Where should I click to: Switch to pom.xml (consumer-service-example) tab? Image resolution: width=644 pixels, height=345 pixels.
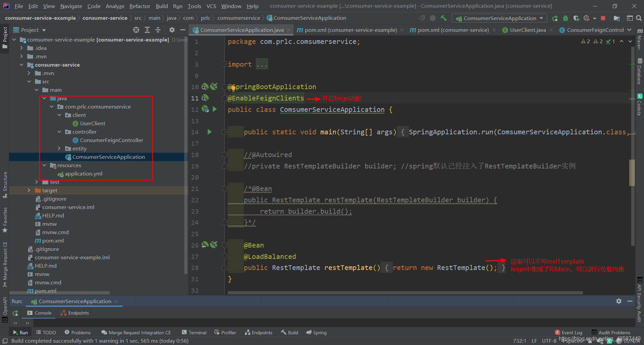click(350, 30)
